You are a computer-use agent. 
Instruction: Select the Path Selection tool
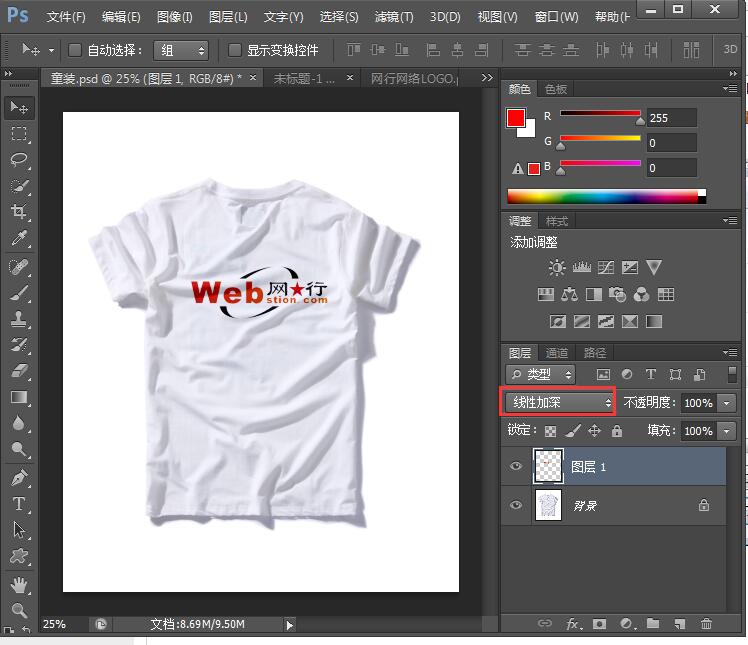(19, 530)
